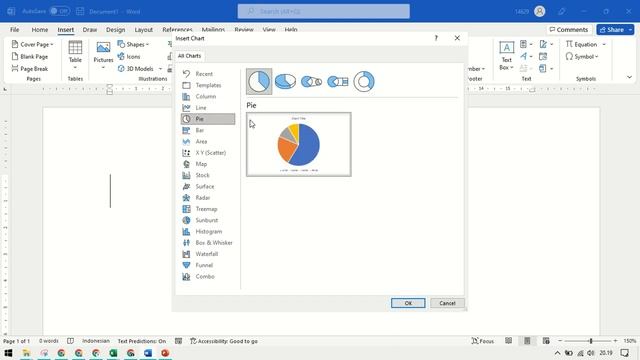This screenshot has width=640, height=360.
Task: Switch to the All Charts tab
Action: [189, 56]
